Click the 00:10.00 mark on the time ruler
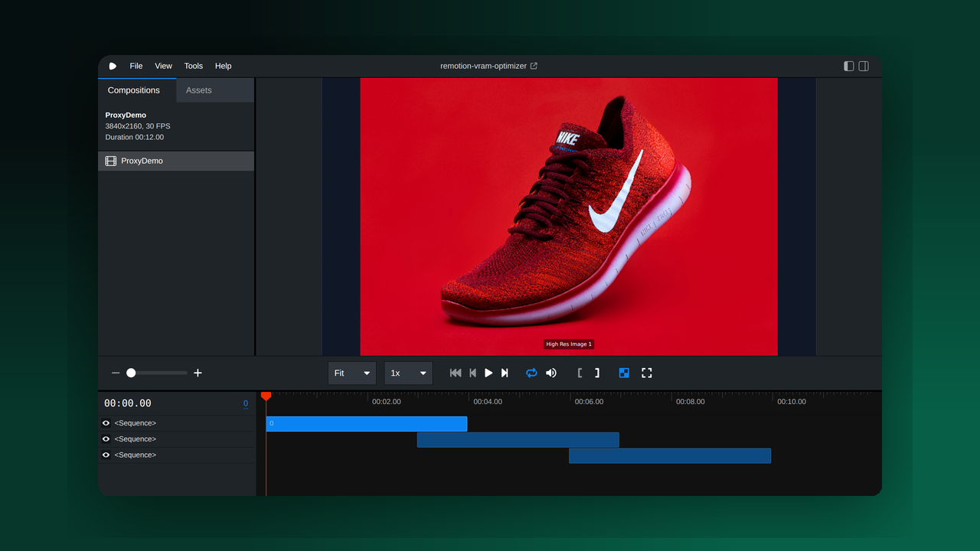Viewport: 980px width, 551px height. (792, 402)
